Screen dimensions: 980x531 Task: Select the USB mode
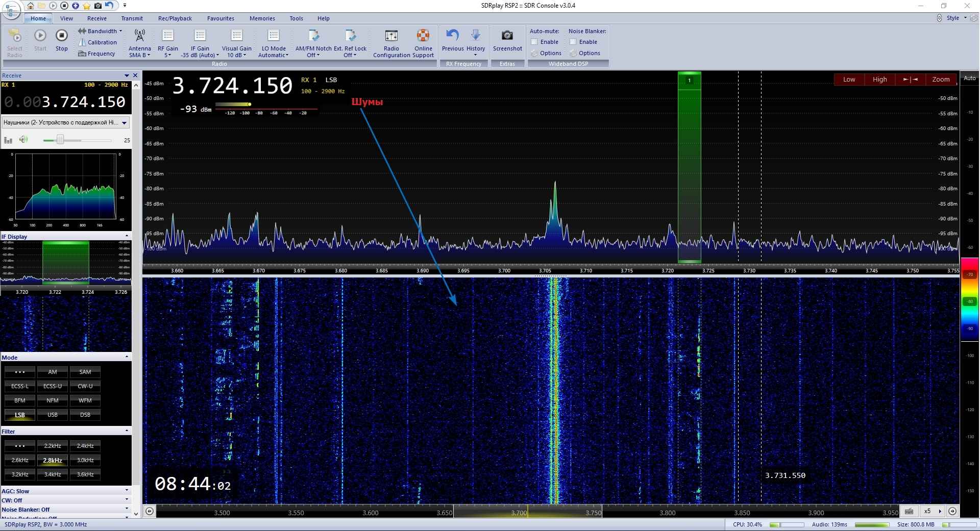click(x=53, y=415)
